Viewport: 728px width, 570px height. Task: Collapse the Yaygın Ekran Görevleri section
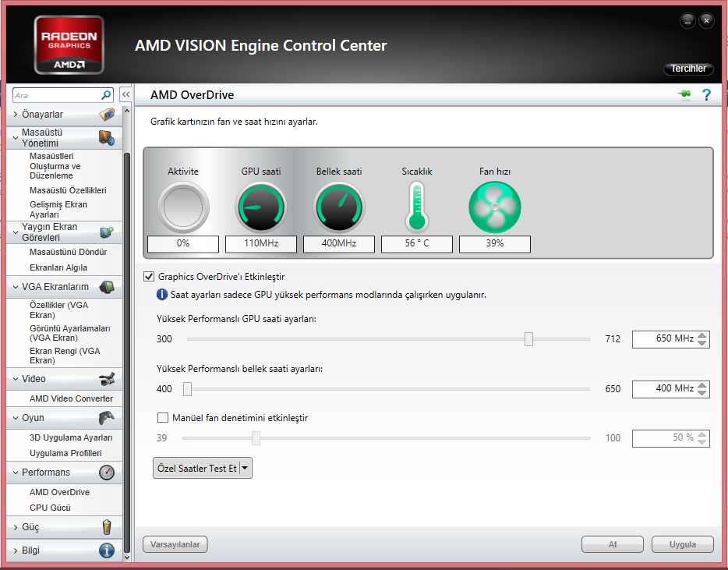point(16,232)
